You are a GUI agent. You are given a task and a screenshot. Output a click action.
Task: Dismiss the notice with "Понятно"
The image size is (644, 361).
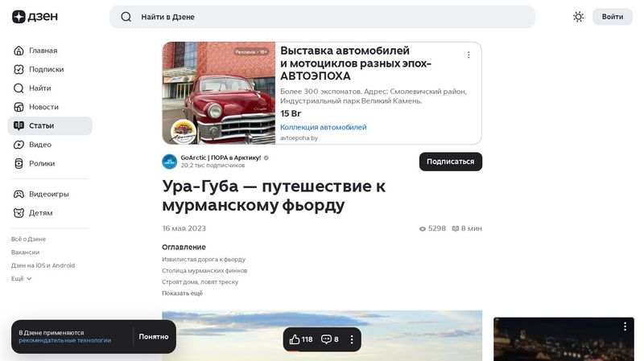153,337
